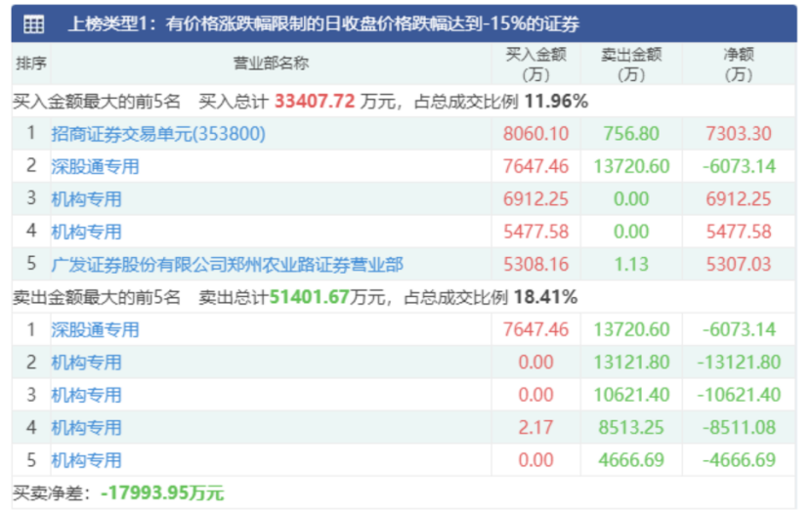Click sell amount 756.80

tap(631, 134)
